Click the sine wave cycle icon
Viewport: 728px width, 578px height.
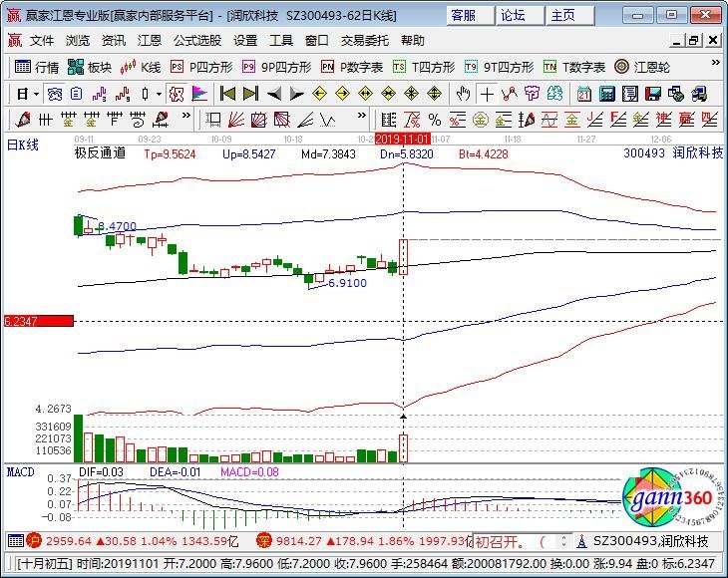pyautogui.click(x=549, y=121)
